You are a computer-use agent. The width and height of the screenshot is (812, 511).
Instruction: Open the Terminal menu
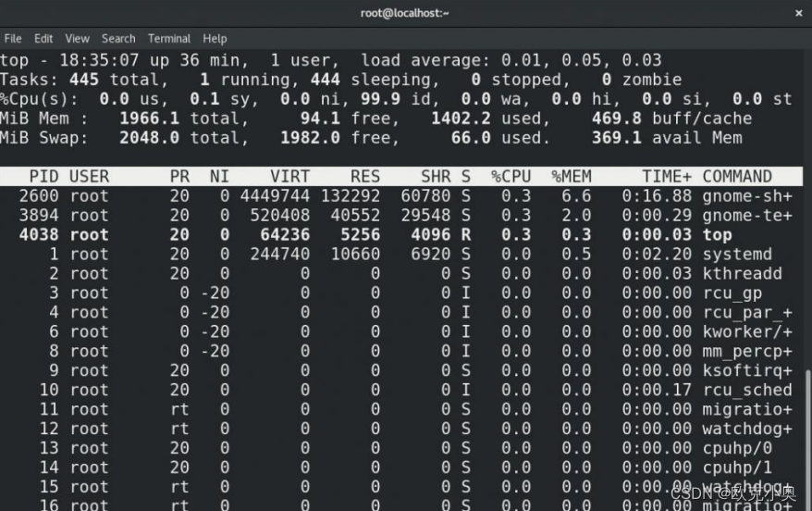point(169,38)
